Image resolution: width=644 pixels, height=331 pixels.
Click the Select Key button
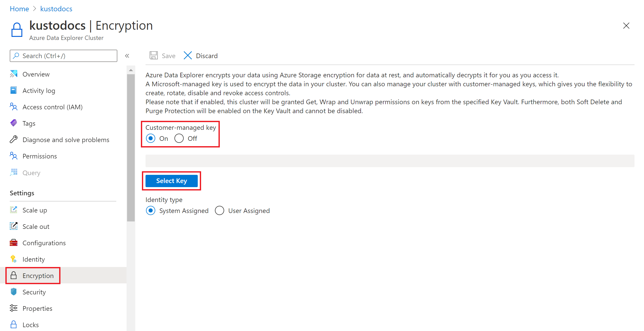pos(171,181)
